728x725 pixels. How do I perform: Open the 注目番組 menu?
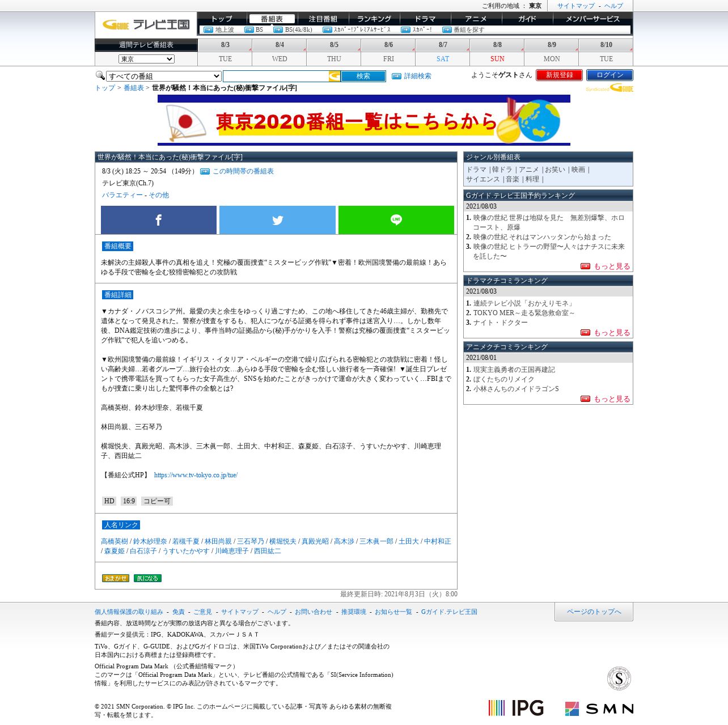(x=323, y=19)
